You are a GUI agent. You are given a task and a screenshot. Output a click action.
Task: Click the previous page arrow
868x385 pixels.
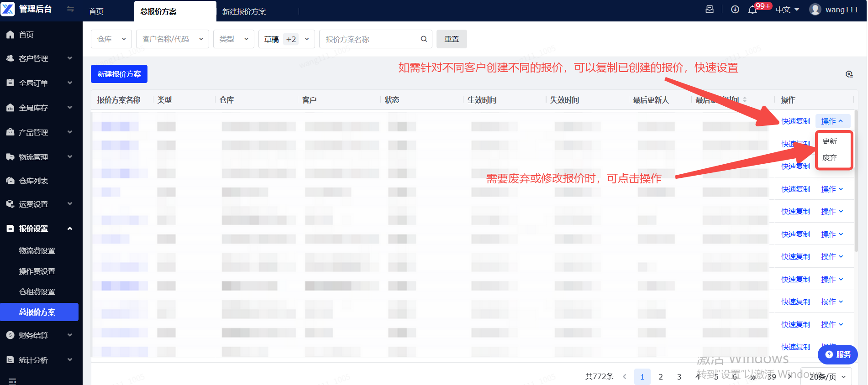click(x=624, y=377)
